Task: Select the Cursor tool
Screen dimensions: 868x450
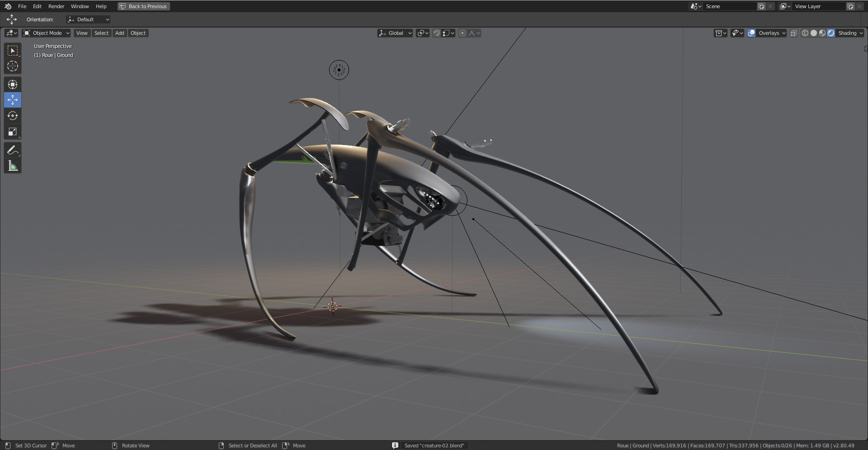Action: point(13,66)
